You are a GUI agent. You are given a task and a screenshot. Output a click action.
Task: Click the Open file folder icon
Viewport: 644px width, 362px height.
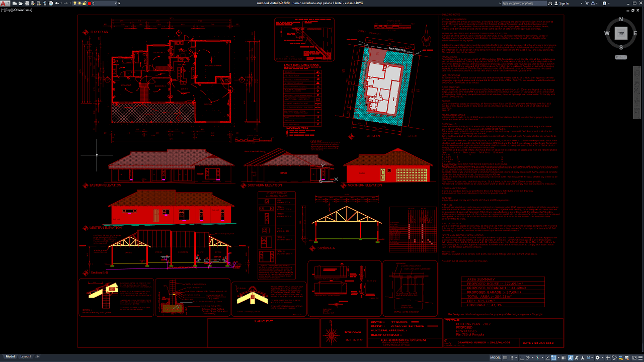[x=19, y=4]
